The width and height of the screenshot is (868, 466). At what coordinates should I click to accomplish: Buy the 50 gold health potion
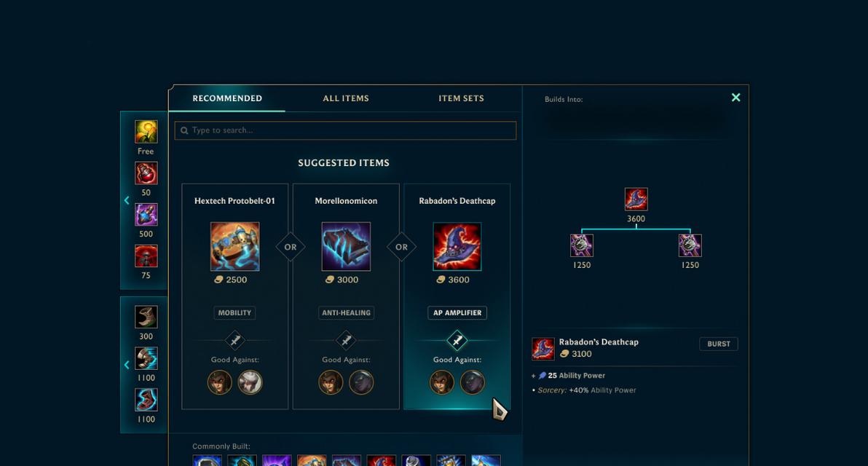[x=146, y=173]
